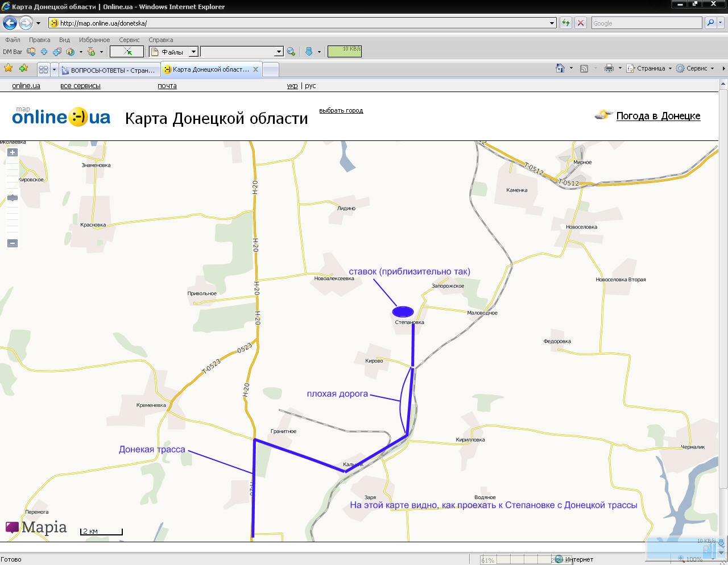Open the Файлы dropdown in DM Bar
Screen dimensions: 728x565
[193, 52]
